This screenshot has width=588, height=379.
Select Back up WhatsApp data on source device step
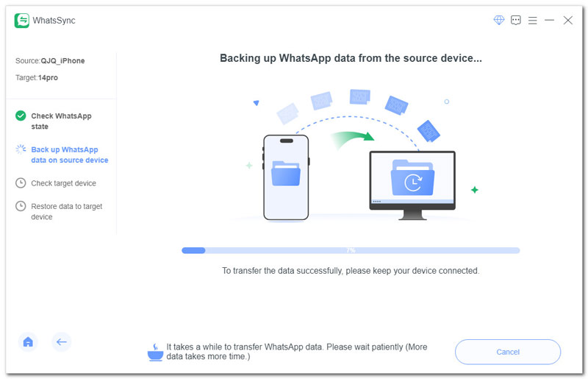(x=69, y=155)
